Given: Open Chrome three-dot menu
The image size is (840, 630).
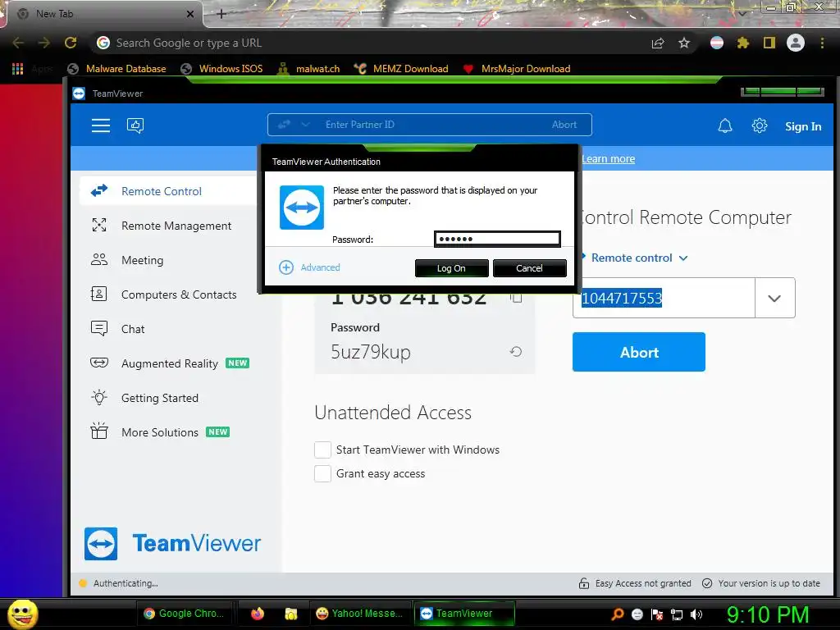Looking at the screenshot, I should pyautogui.click(x=822, y=43).
